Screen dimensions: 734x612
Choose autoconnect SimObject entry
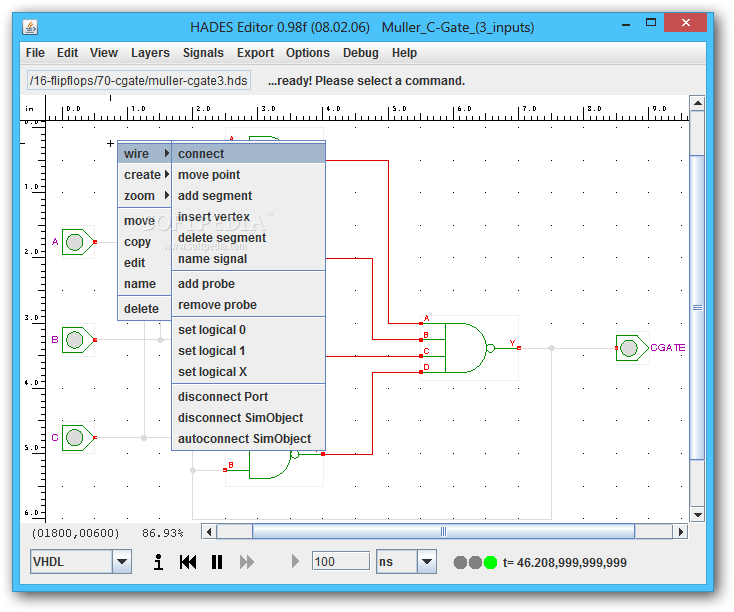pos(249,439)
